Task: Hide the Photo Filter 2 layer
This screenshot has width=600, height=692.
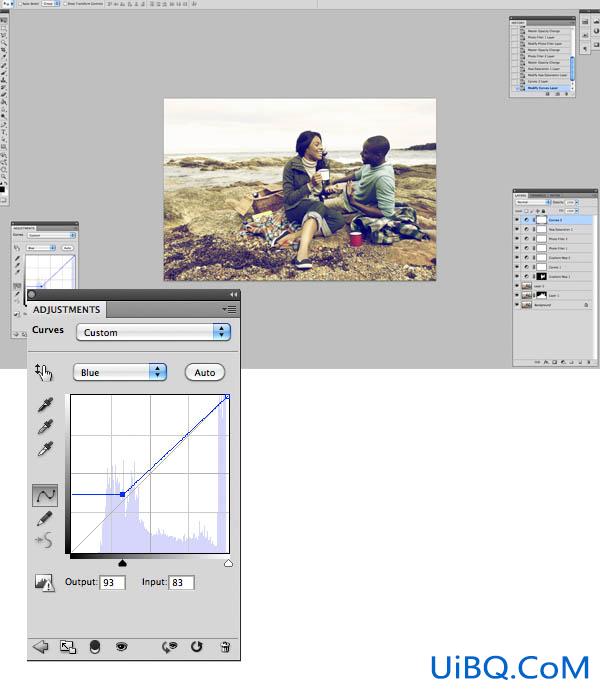Action: 517,239
